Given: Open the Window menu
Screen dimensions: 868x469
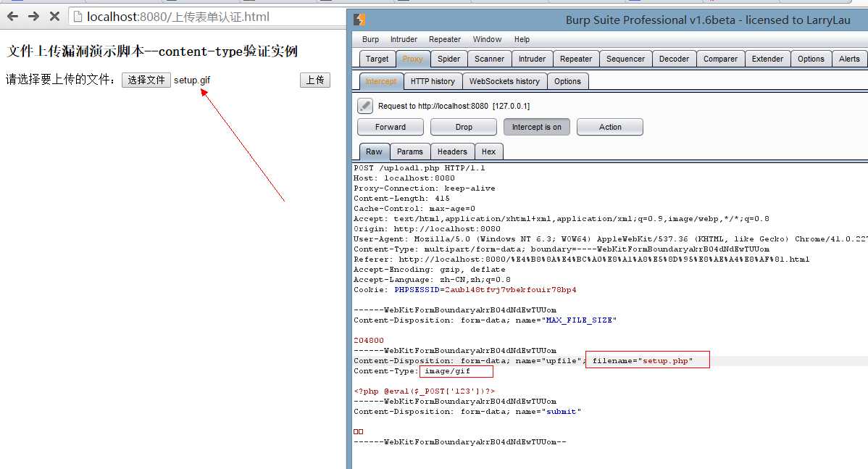Looking at the screenshot, I should [x=487, y=39].
